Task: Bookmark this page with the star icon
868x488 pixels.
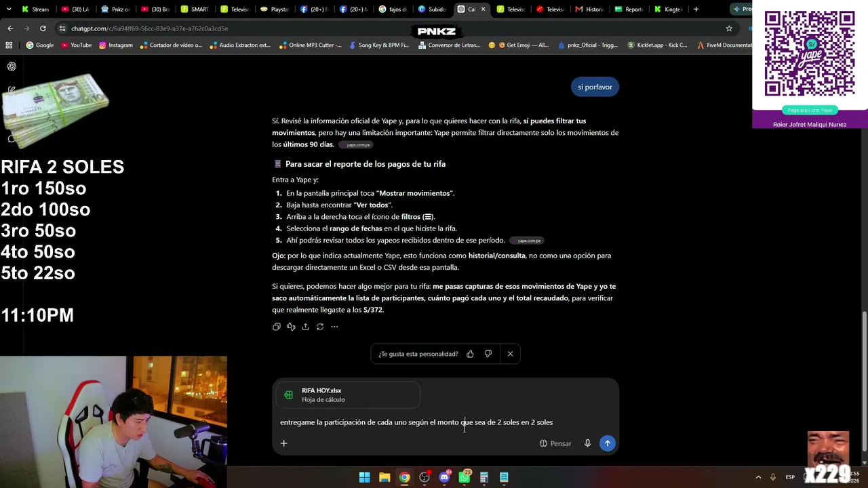Action: point(729,28)
